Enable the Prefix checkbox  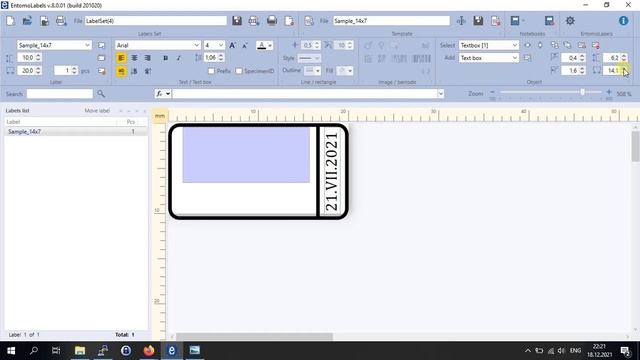211,71
